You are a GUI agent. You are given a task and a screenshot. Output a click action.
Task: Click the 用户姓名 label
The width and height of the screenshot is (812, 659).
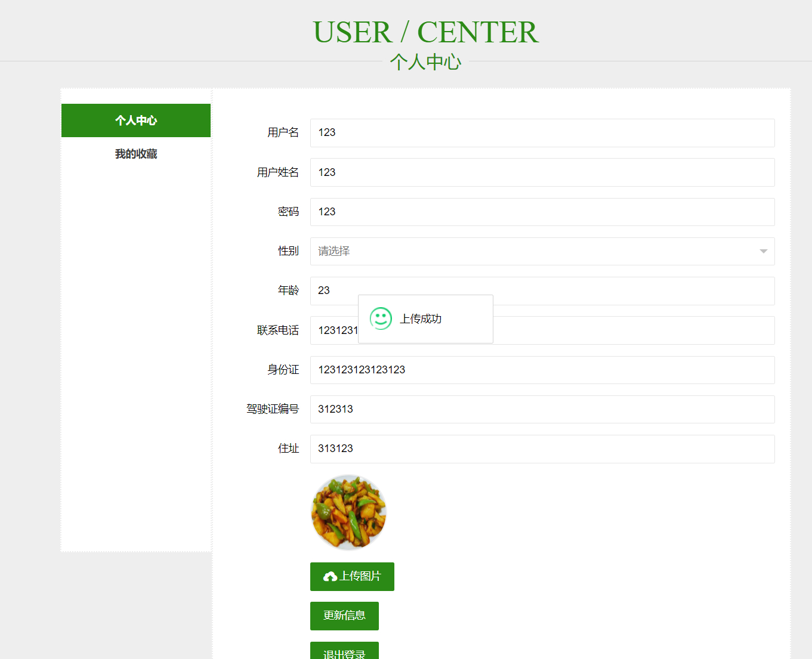point(278,172)
